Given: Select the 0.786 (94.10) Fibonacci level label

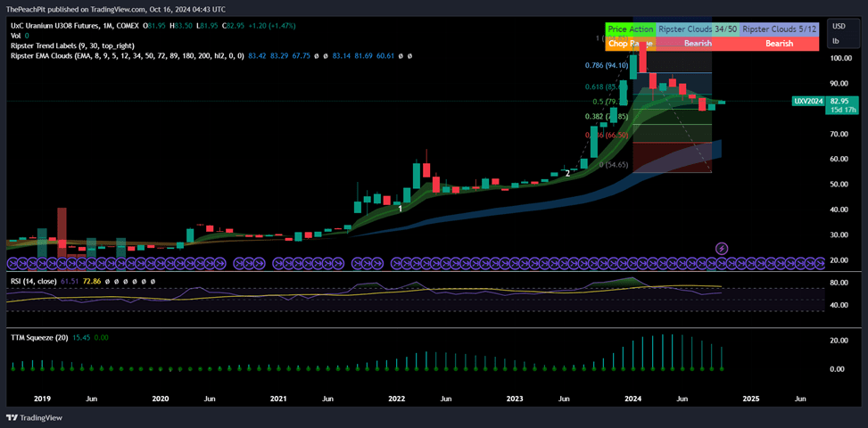Looking at the screenshot, I should pyautogui.click(x=605, y=65).
